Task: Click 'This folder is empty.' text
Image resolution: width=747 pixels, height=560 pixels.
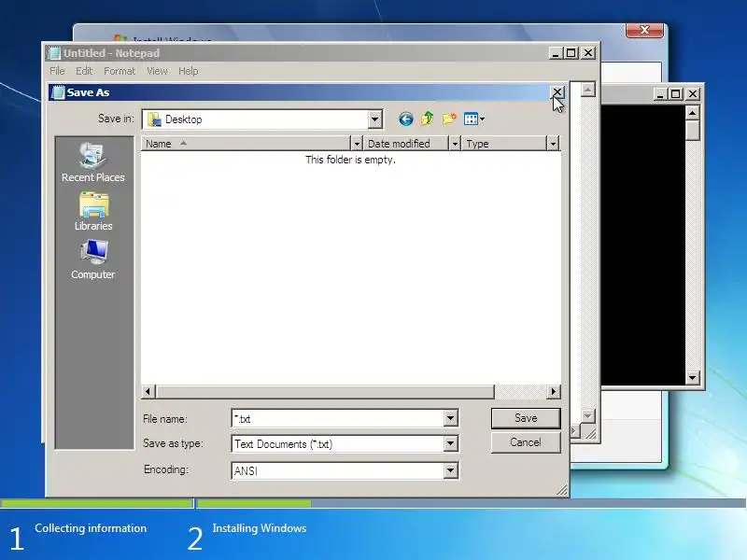Action: (x=351, y=160)
